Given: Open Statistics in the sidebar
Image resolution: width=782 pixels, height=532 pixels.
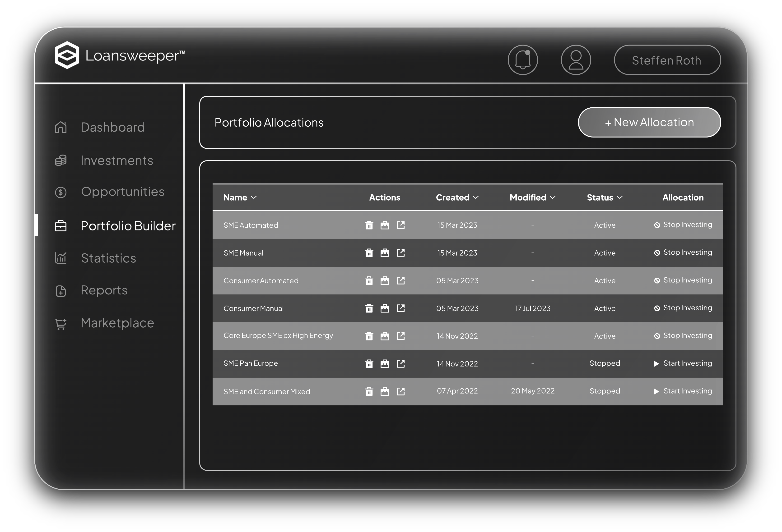Looking at the screenshot, I should (x=96, y=258).
